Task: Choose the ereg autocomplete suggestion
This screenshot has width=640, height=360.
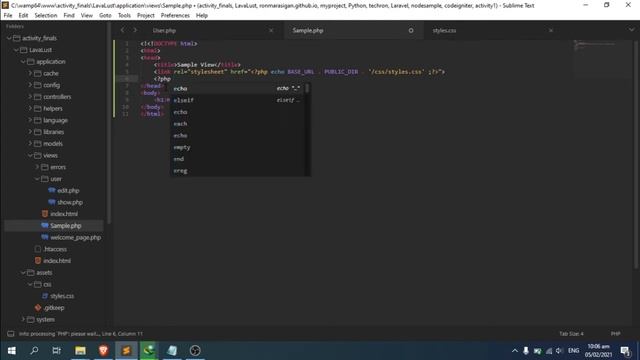Action: coord(239,171)
